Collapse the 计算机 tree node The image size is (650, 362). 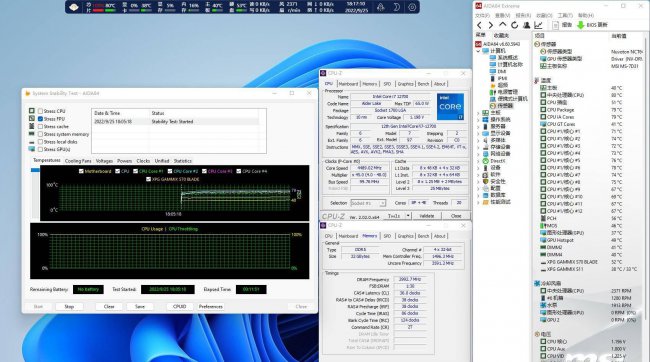tap(478, 51)
